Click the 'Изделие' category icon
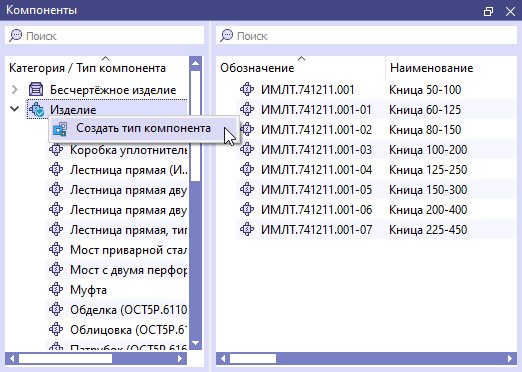Viewport: 522px width, 372px height. [36, 109]
